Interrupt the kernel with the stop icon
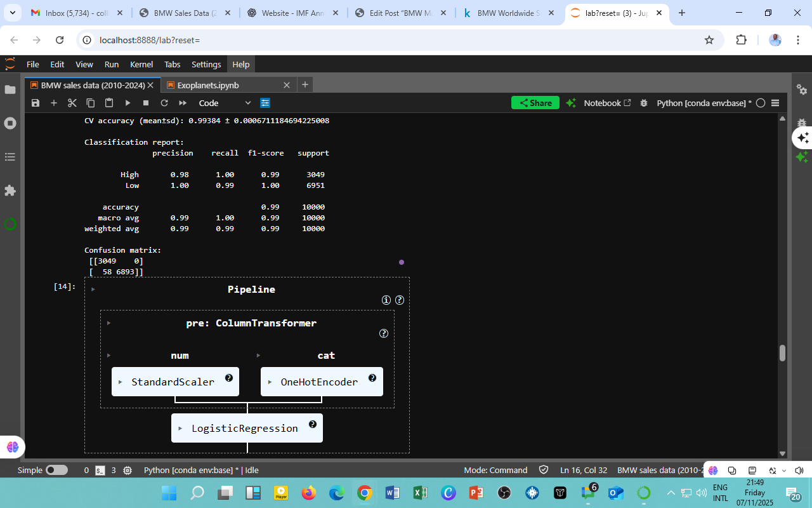The height and width of the screenshot is (508, 812). (x=146, y=103)
